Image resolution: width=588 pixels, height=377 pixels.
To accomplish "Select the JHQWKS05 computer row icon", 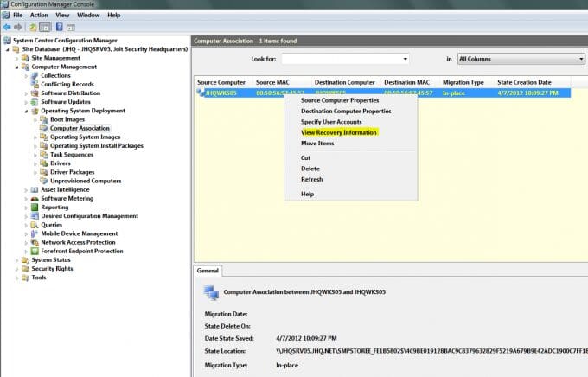I will [x=201, y=91].
